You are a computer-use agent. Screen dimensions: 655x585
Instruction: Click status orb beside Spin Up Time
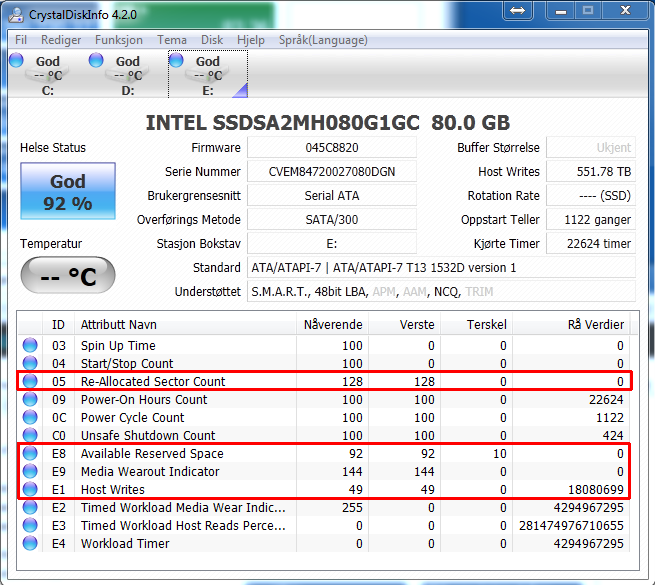pos(30,345)
